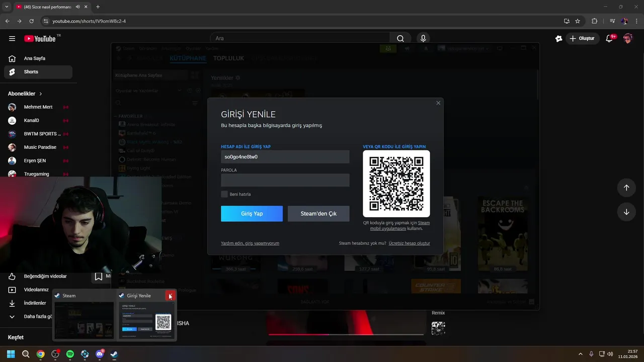Click the Steam login QR code
The width and height of the screenshot is (644, 362).
point(396,184)
